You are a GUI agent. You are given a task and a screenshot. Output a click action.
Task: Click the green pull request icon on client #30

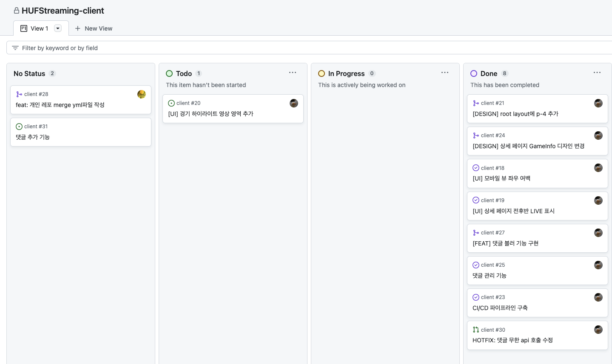pos(476,330)
